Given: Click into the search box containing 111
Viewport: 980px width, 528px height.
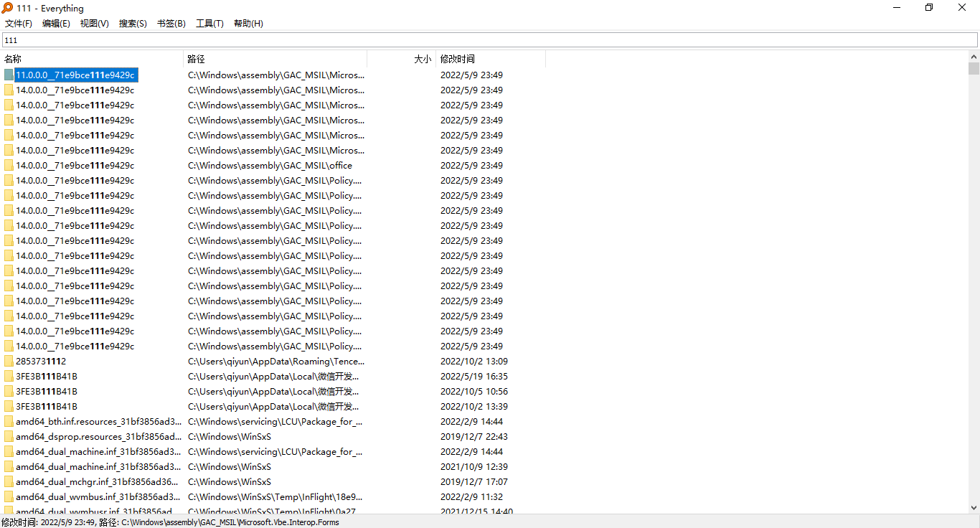Looking at the screenshot, I should point(490,40).
